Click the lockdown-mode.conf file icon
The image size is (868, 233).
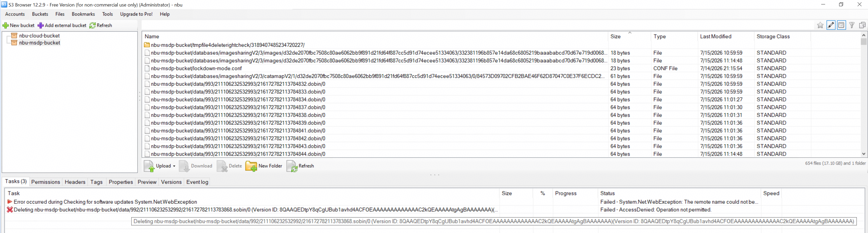coord(147,68)
